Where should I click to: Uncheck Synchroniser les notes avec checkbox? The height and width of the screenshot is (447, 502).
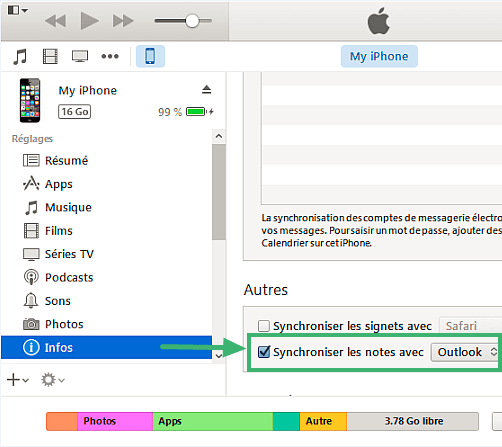click(x=264, y=352)
